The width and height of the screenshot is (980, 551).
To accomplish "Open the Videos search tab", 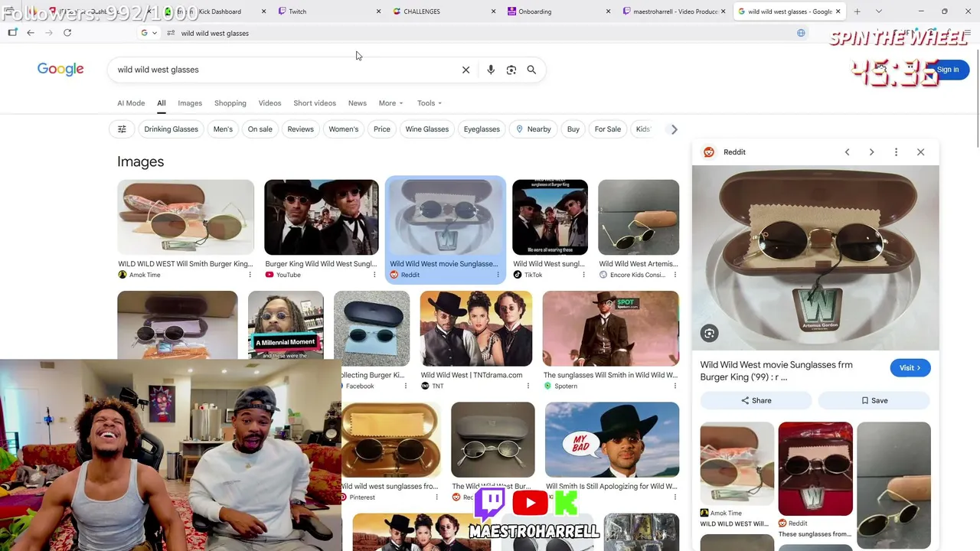I will (269, 103).
